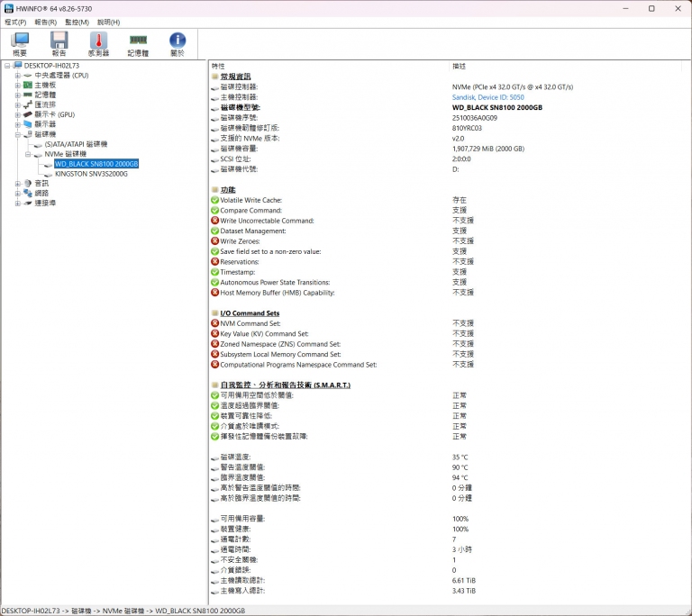Click warning temperature value 90 °C

460,467
